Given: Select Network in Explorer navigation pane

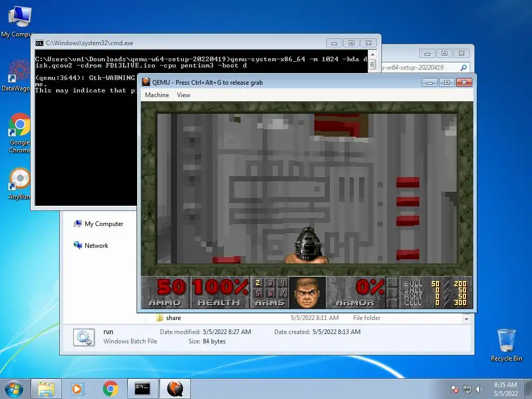Looking at the screenshot, I should (x=91, y=245).
